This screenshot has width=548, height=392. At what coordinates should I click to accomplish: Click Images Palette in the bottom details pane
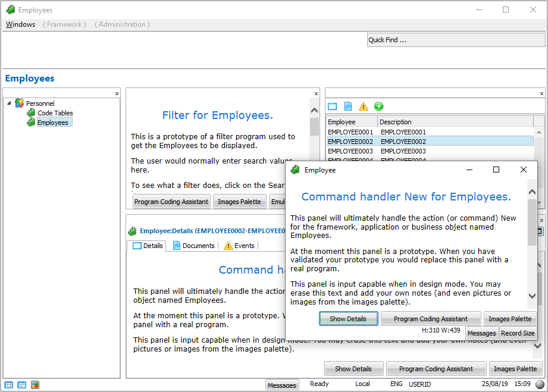[x=515, y=369]
